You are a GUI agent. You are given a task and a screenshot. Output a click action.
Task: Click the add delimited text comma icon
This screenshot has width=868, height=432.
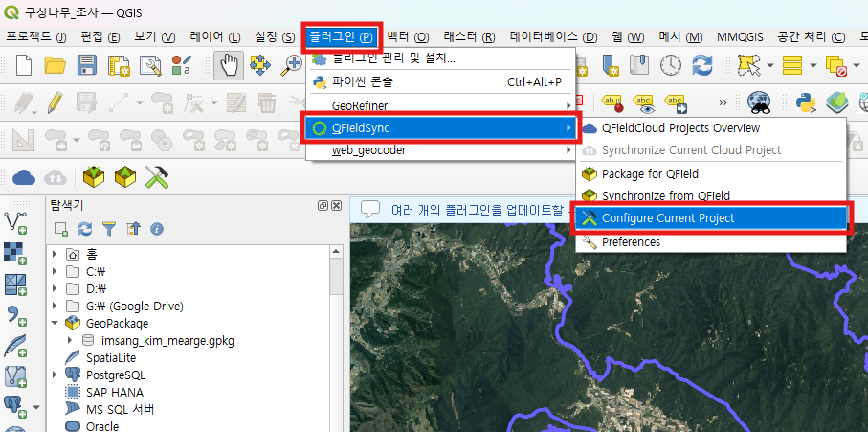click(x=15, y=315)
